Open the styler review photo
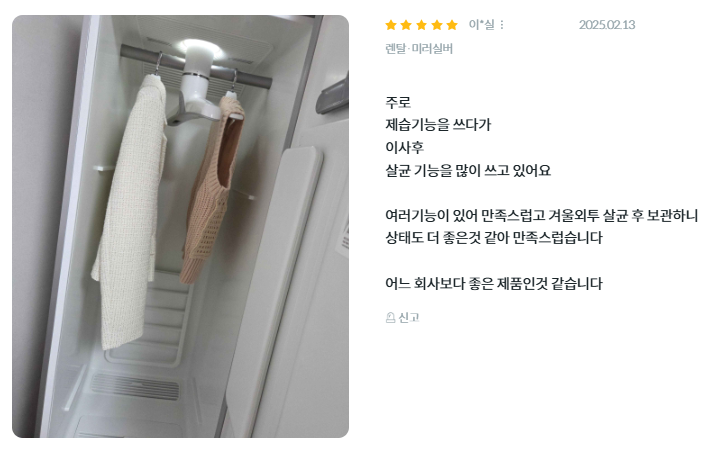The width and height of the screenshot is (713, 451). [181, 226]
